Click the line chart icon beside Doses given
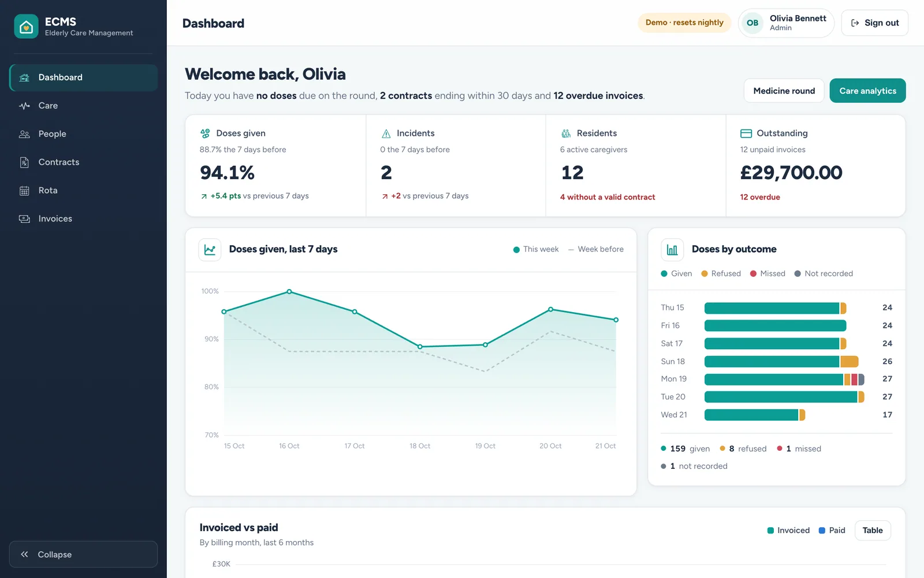 [210, 250]
